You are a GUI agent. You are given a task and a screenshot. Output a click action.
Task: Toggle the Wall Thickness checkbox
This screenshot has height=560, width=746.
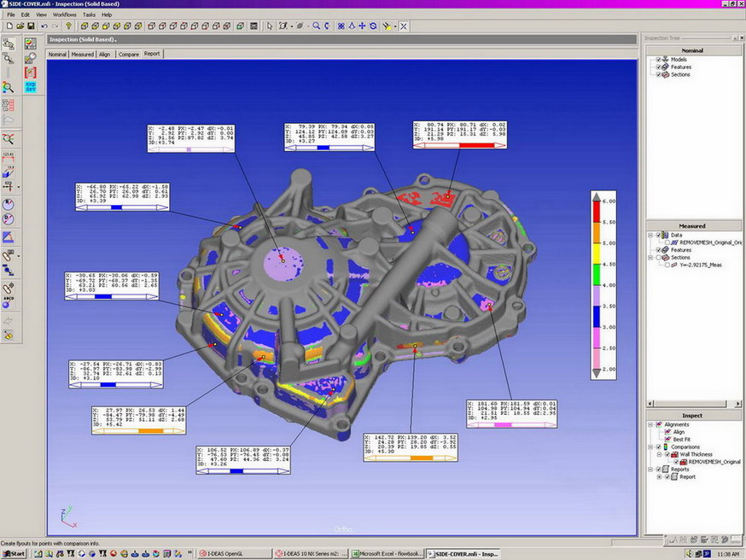point(667,454)
